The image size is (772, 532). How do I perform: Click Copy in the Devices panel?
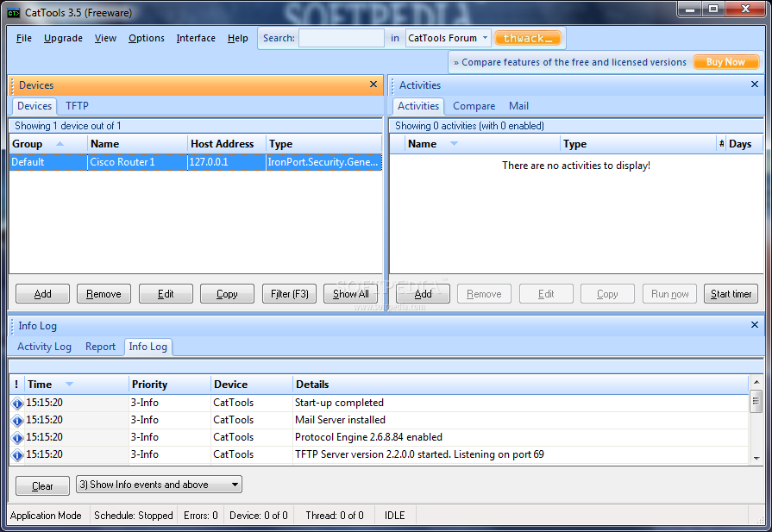tap(227, 294)
